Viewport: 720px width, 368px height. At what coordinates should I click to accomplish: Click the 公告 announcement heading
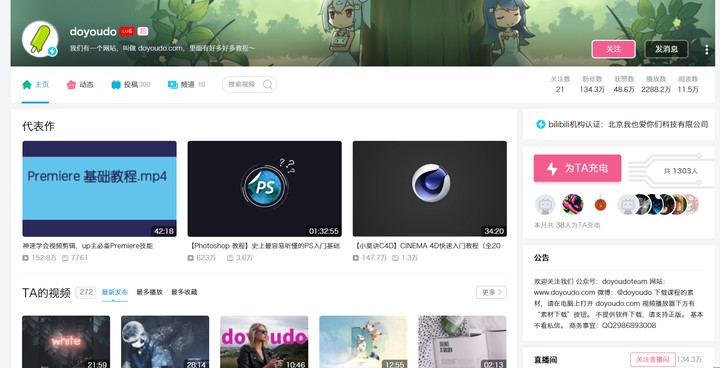[541, 258]
